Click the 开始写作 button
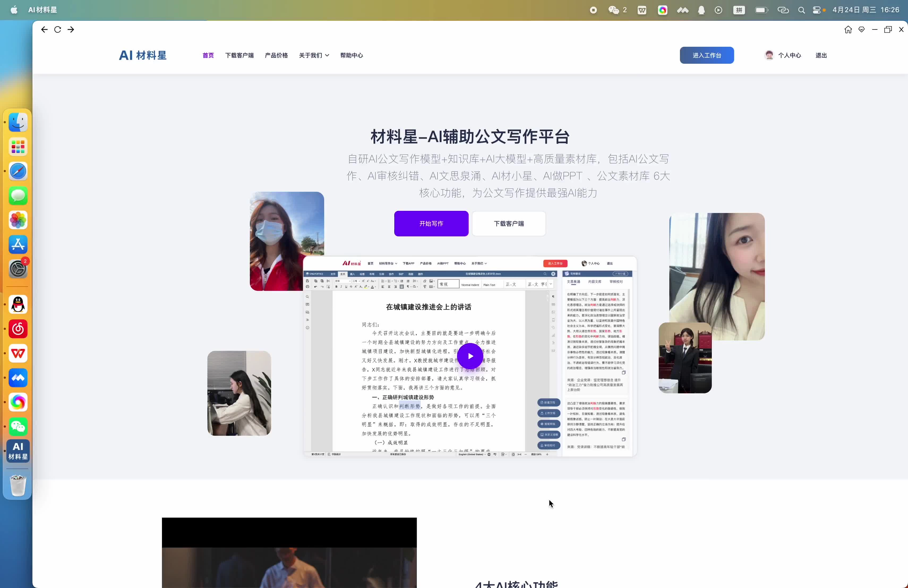 click(431, 224)
